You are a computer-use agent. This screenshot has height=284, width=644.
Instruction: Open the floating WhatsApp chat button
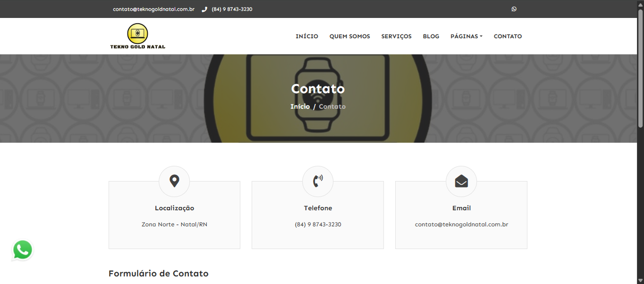23,250
